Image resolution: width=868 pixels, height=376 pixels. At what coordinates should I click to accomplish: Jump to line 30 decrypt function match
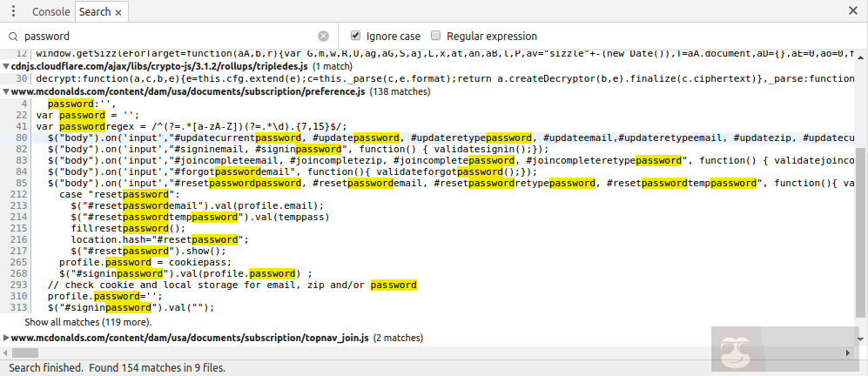(348, 78)
